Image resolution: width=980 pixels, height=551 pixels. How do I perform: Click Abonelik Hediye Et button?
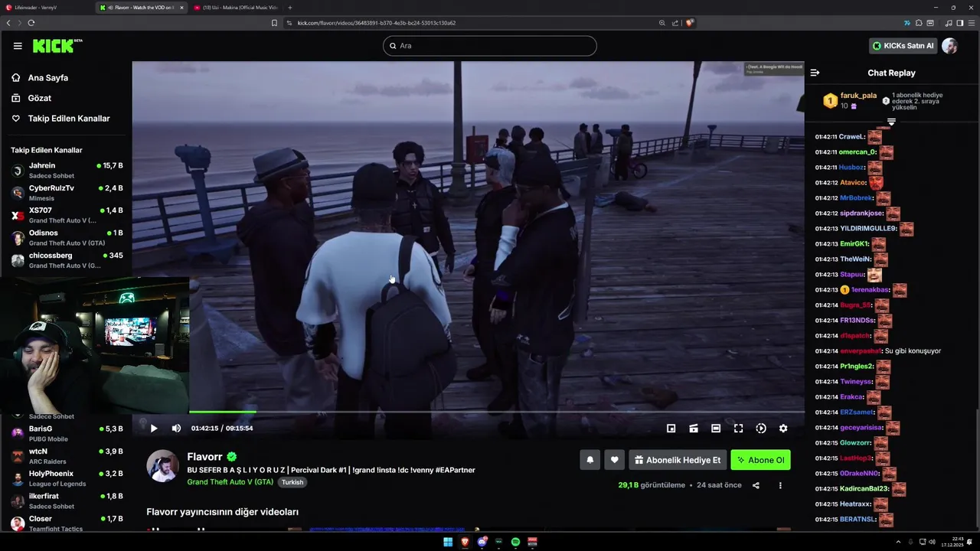[x=678, y=460]
